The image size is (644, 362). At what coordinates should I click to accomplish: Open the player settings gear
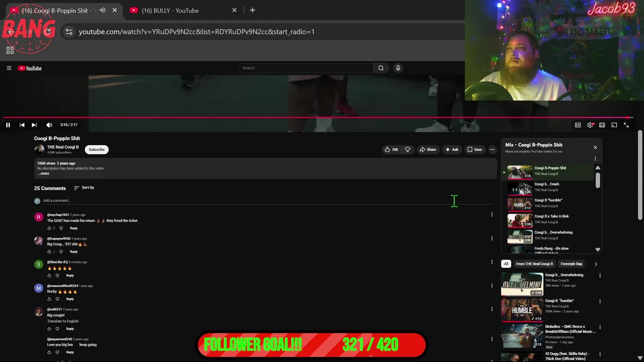(590, 125)
